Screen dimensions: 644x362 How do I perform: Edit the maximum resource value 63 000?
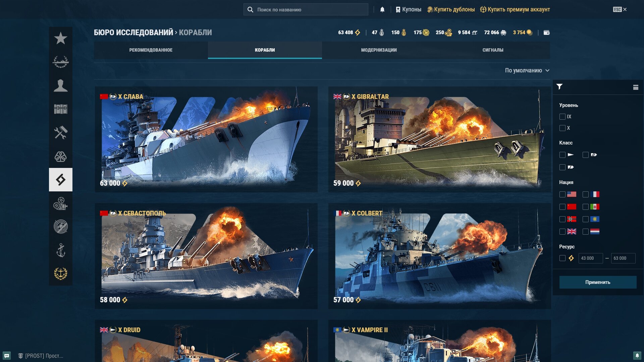point(623,258)
